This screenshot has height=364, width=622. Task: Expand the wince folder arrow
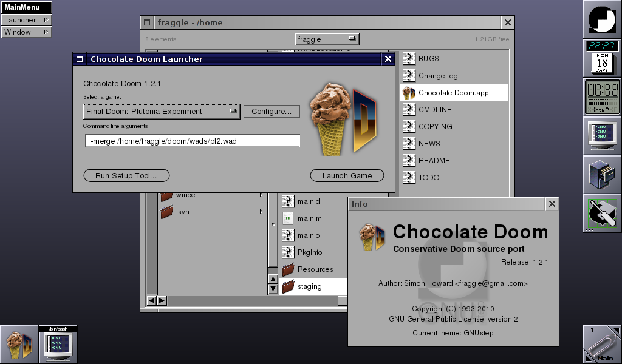pyautogui.click(x=262, y=195)
